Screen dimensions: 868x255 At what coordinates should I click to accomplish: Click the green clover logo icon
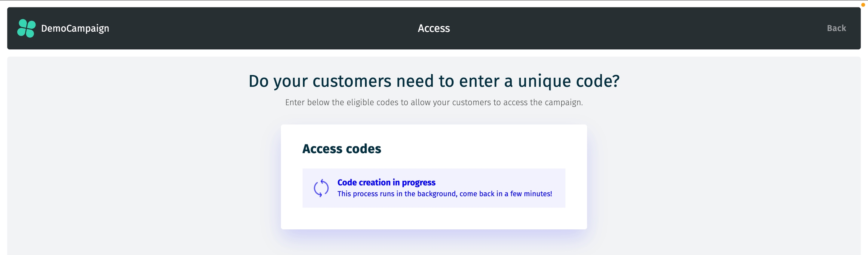pyautogui.click(x=26, y=28)
